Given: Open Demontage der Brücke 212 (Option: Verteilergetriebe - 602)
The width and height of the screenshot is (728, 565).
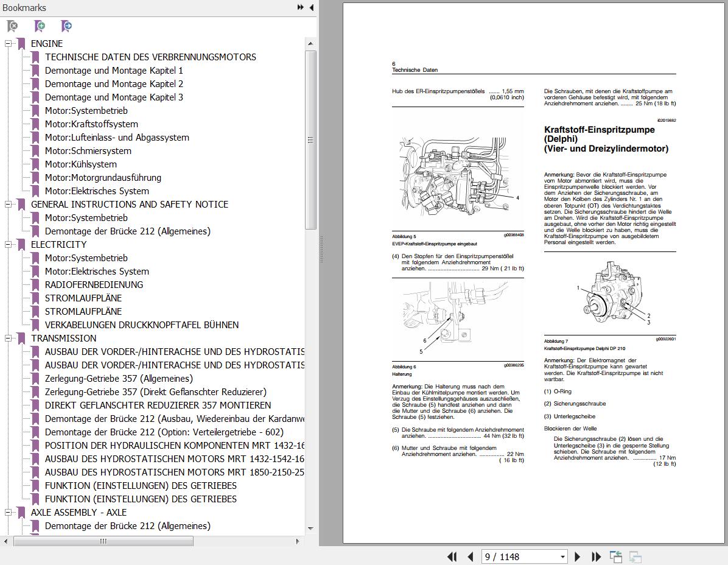Looking at the screenshot, I should 164,432.
